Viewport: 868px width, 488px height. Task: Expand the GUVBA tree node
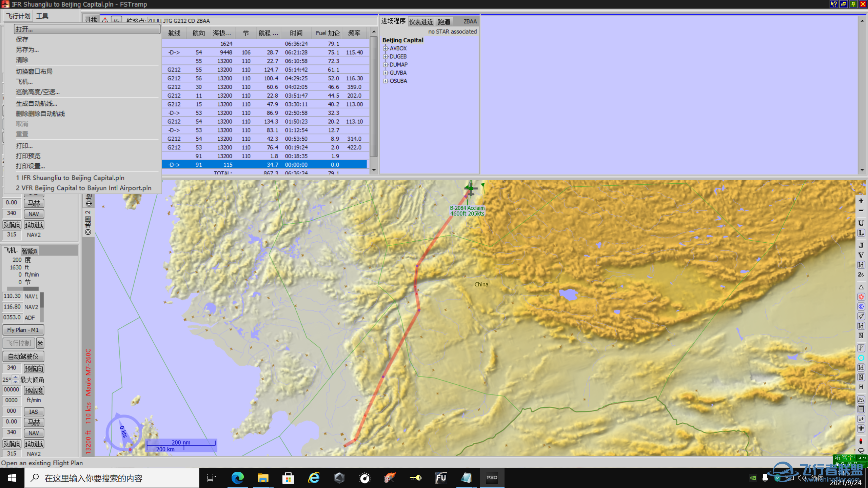(x=385, y=73)
